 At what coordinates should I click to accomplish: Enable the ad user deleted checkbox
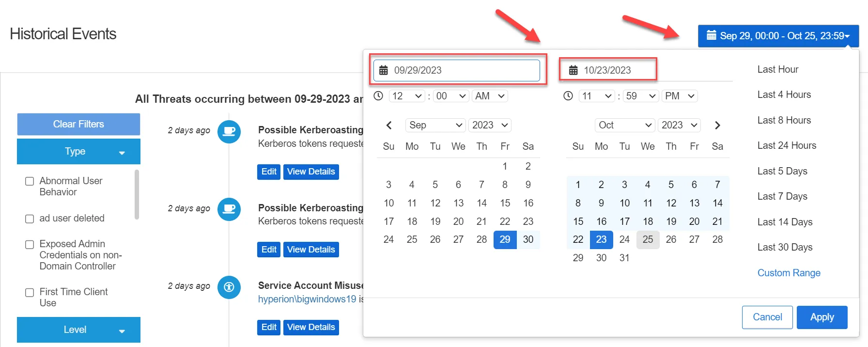[x=30, y=219]
